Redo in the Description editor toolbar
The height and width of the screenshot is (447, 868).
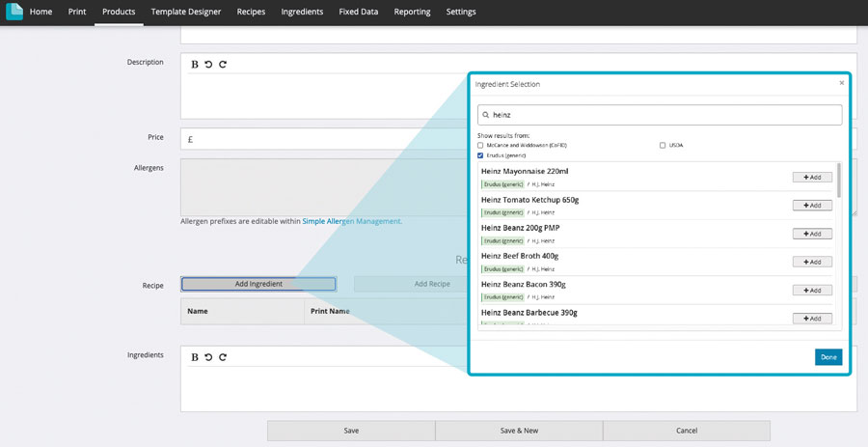pos(223,65)
